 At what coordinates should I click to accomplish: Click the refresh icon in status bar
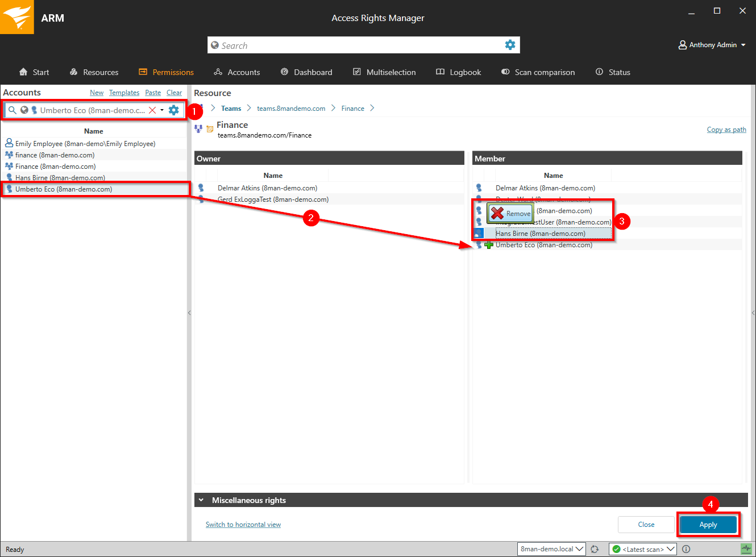pos(595,549)
